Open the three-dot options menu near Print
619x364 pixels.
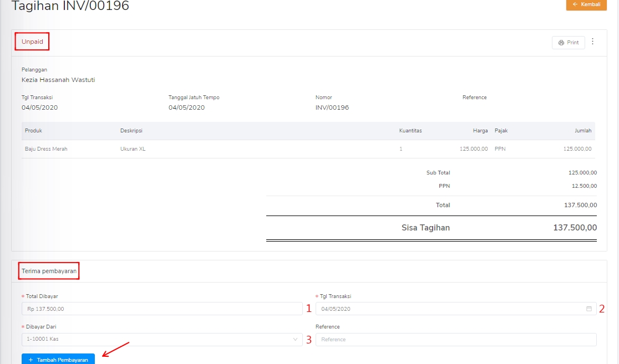pos(592,42)
